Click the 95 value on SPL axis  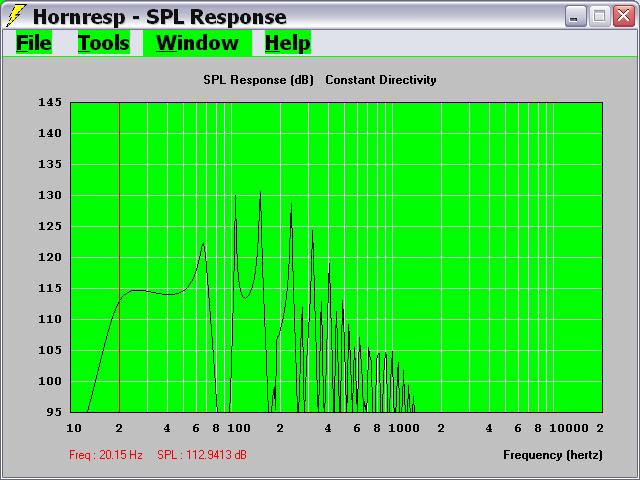pyautogui.click(x=54, y=412)
